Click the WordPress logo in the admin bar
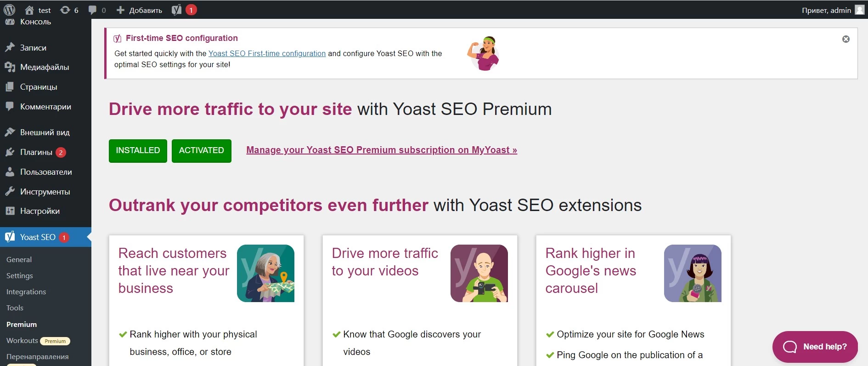This screenshot has width=868, height=366. [10, 10]
